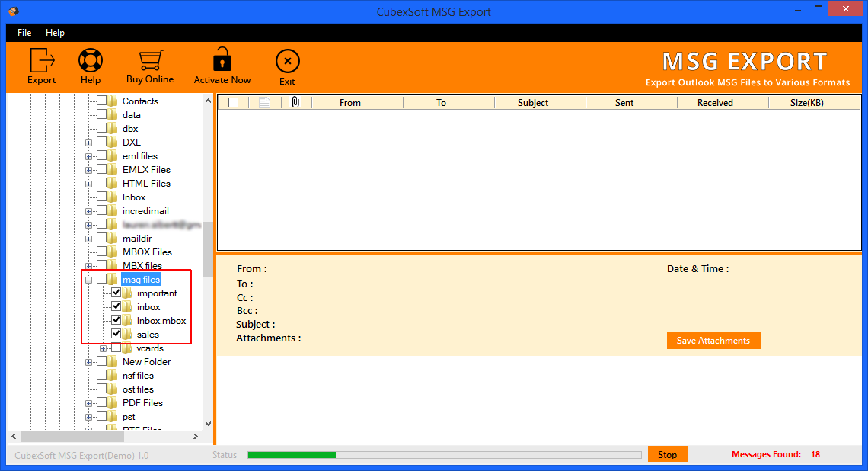
Task: Click the folder icon beside HTML Files
Action: pos(113,183)
